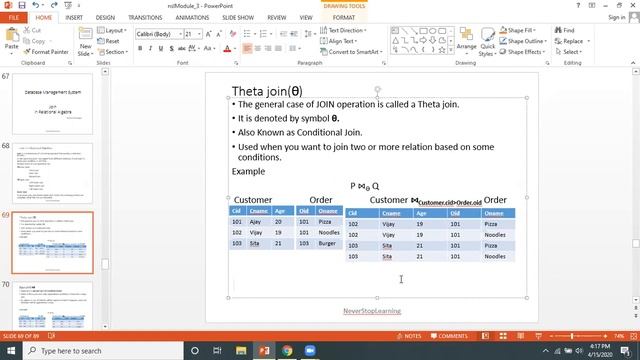Open the Shape Effects dropdown
The height and width of the screenshot is (360, 640).
523,52
